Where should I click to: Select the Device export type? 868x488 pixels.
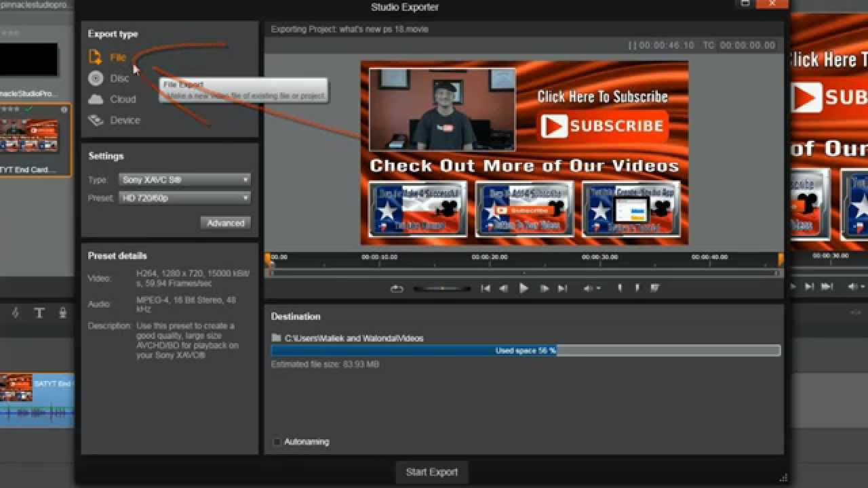[115, 120]
